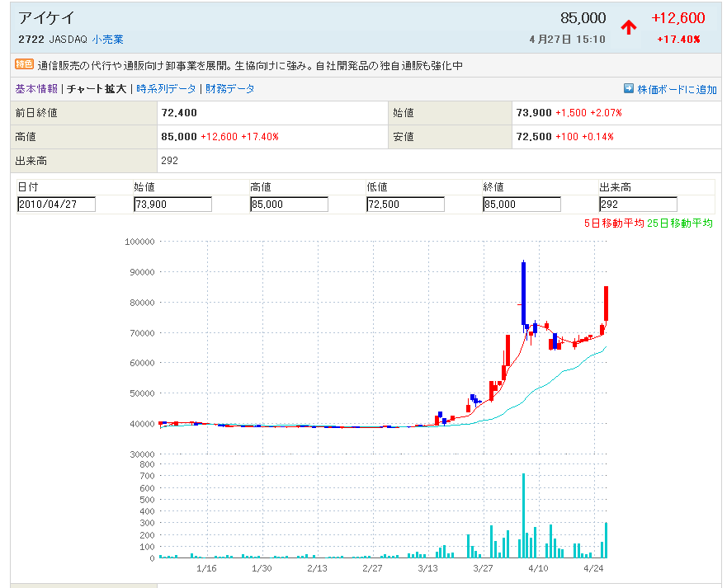Click the 前日終値 value 72,400
Viewport: 727px width, 588px height.
pos(179,113)
